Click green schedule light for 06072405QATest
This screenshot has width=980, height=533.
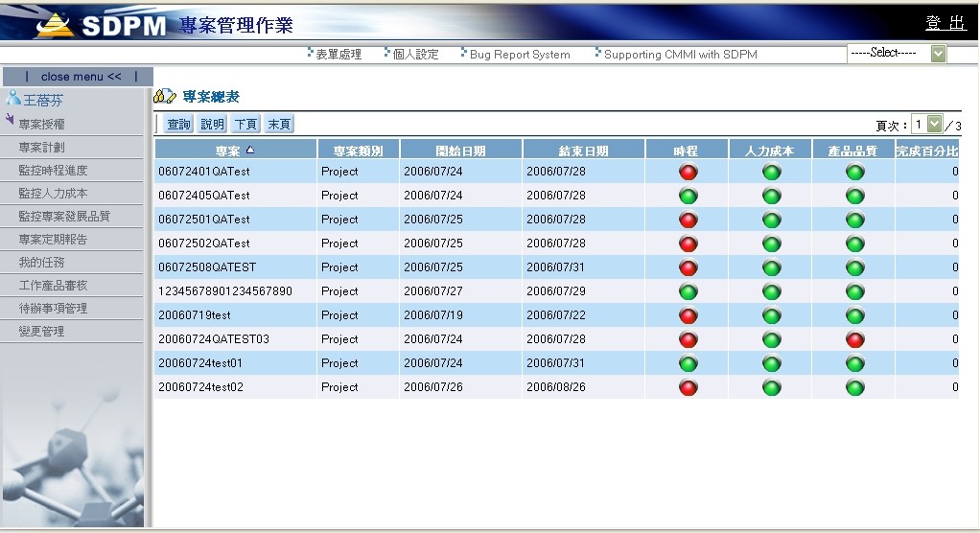click(688, 196)
